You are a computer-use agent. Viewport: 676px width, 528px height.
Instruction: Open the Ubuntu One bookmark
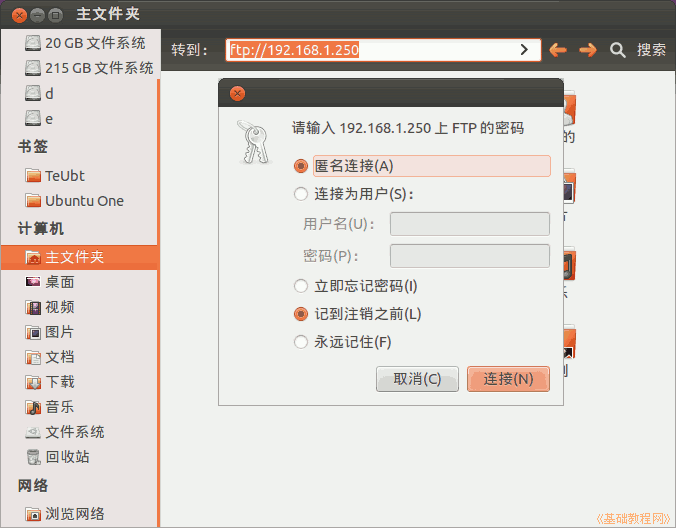(84, 201)
